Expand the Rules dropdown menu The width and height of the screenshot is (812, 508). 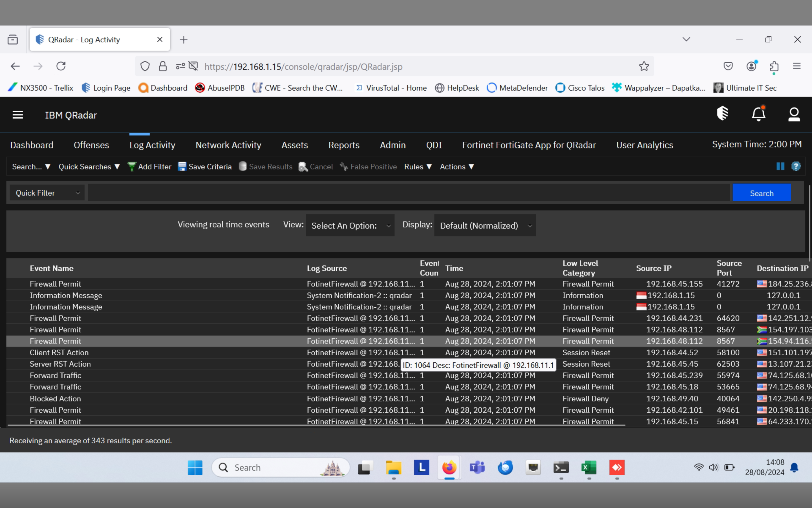[418, 167]
